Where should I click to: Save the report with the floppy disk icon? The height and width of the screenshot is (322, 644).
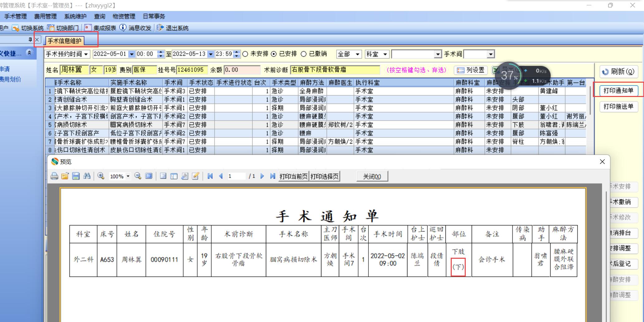click(76, 176)
